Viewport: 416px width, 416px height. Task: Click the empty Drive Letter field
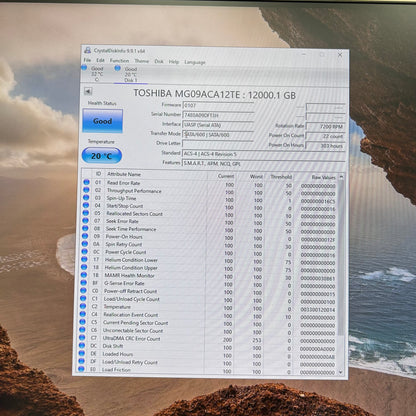pyautogui.click(x=218, y=144)
